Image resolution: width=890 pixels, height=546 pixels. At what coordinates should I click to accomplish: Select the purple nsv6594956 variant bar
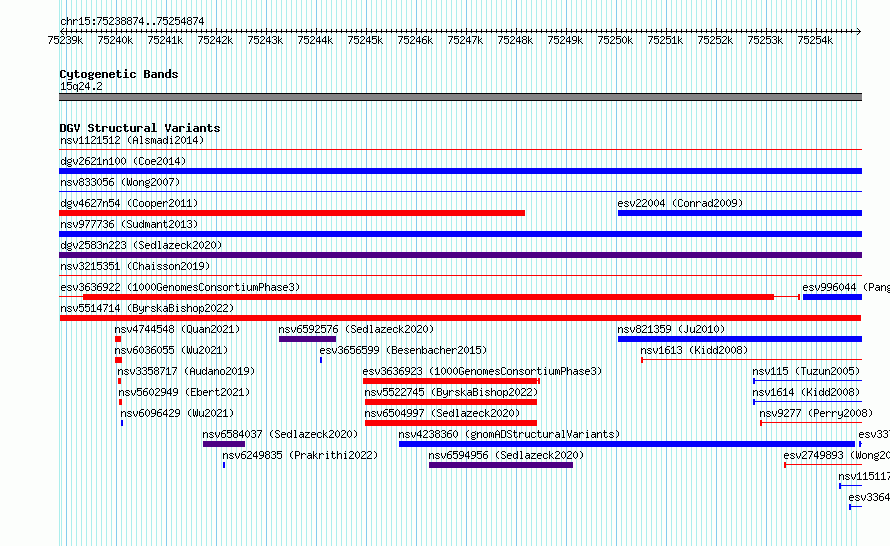click(x=501, y=465)
